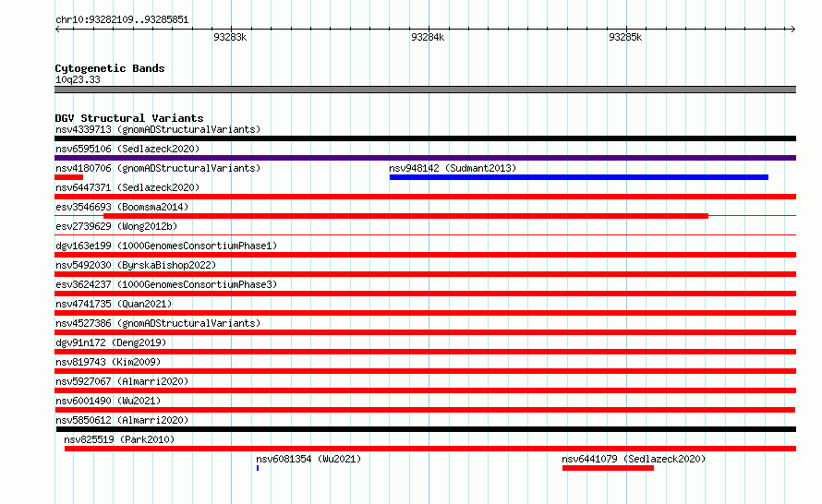Select the black nsv4339713 variant bar
The image size is (822, 504).
425,138
